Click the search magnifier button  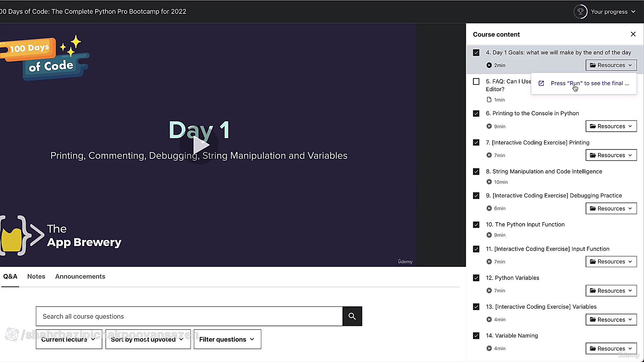point(352,316)
